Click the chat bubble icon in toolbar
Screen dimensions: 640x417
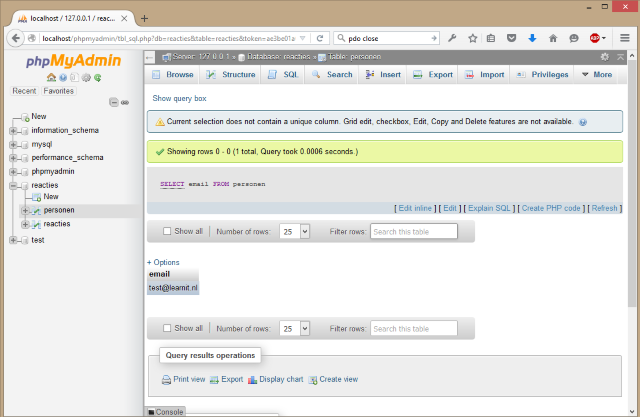[x=574, y=38]
